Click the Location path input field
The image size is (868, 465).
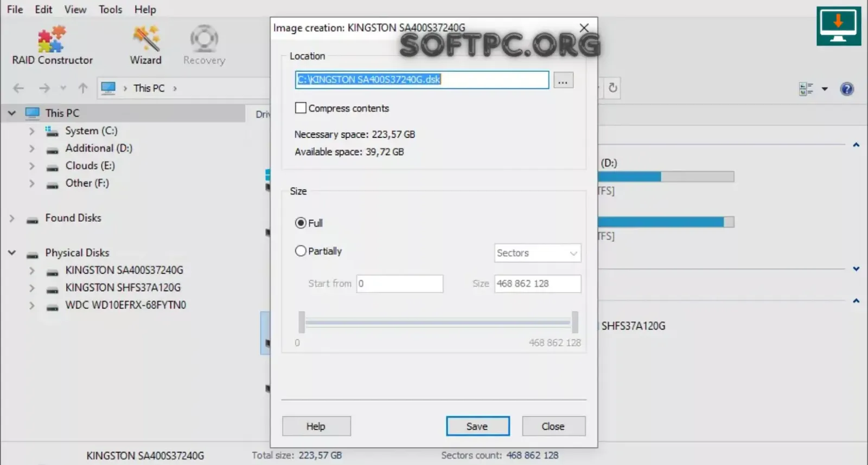click(422, 80)
